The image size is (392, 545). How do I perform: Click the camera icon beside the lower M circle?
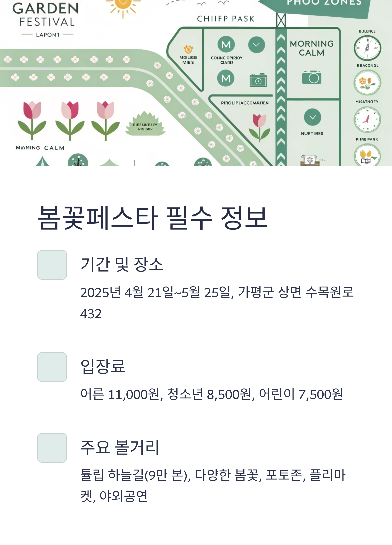(x=258, y=80)
